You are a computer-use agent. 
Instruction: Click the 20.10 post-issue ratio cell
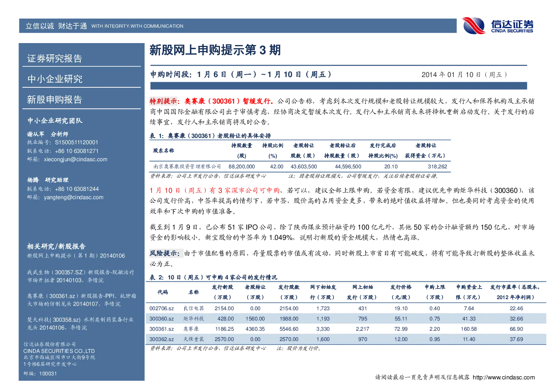(x=391, y=167)
